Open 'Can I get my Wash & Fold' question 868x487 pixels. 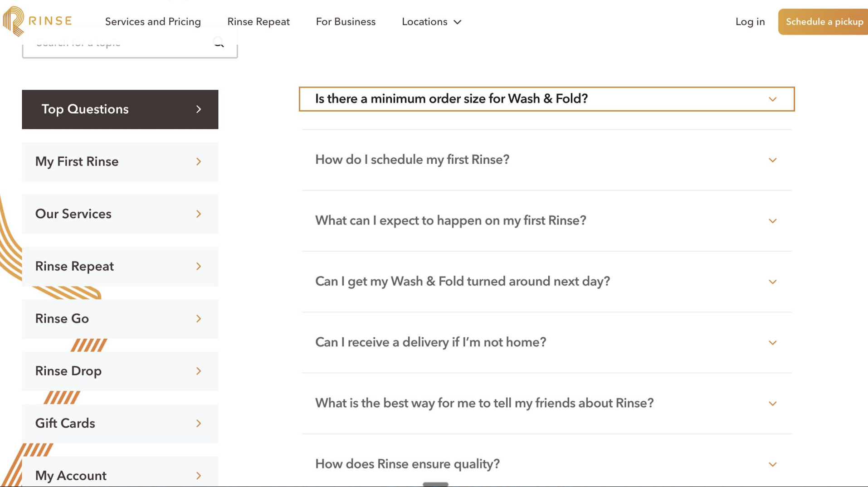547,282
